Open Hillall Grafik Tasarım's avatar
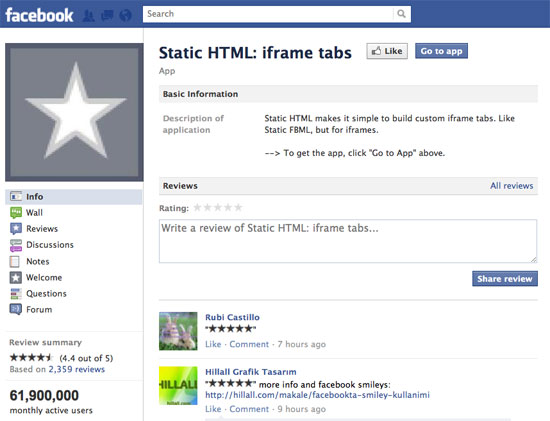550x421 pixels. click(x=178, y=386)
